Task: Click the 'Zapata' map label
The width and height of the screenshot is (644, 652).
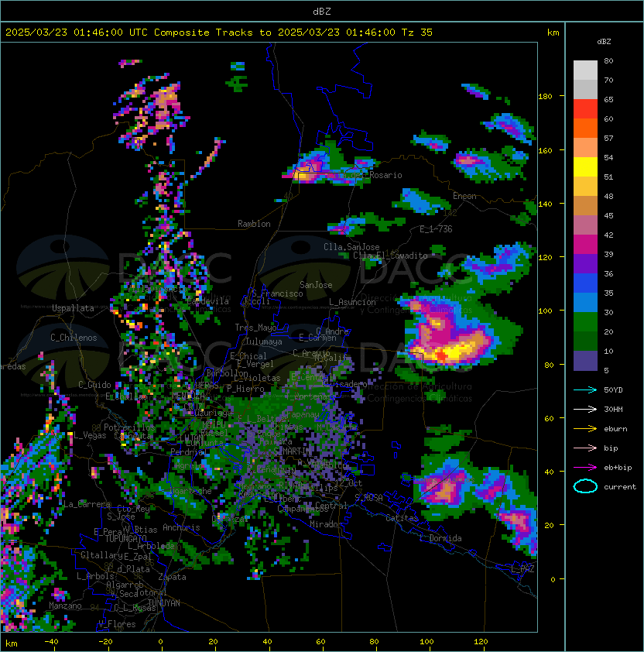Action: (172, 577)
